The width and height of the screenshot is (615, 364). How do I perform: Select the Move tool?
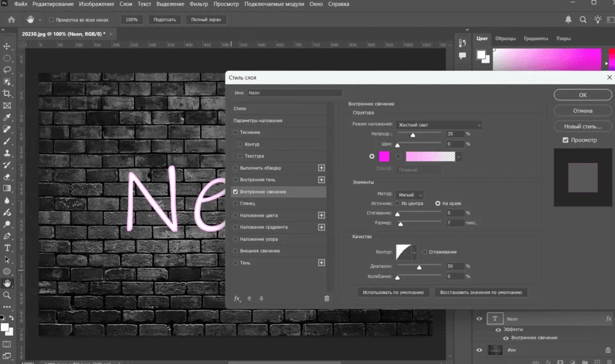click(7, 46)
